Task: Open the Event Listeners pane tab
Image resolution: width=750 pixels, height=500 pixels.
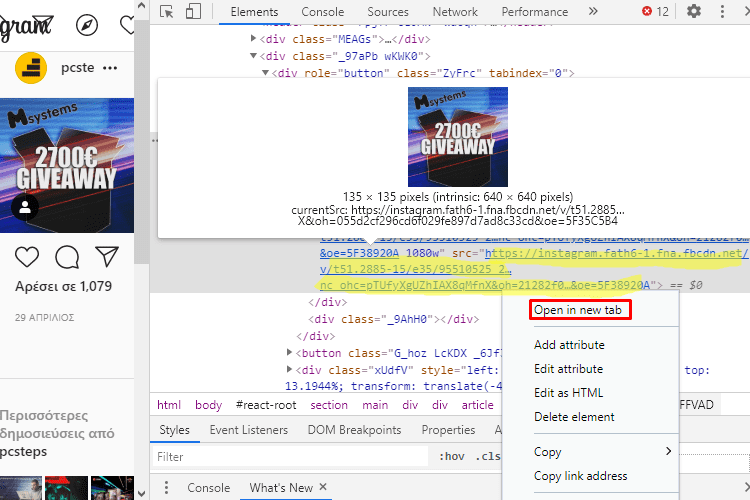Action: pos(249,430)
